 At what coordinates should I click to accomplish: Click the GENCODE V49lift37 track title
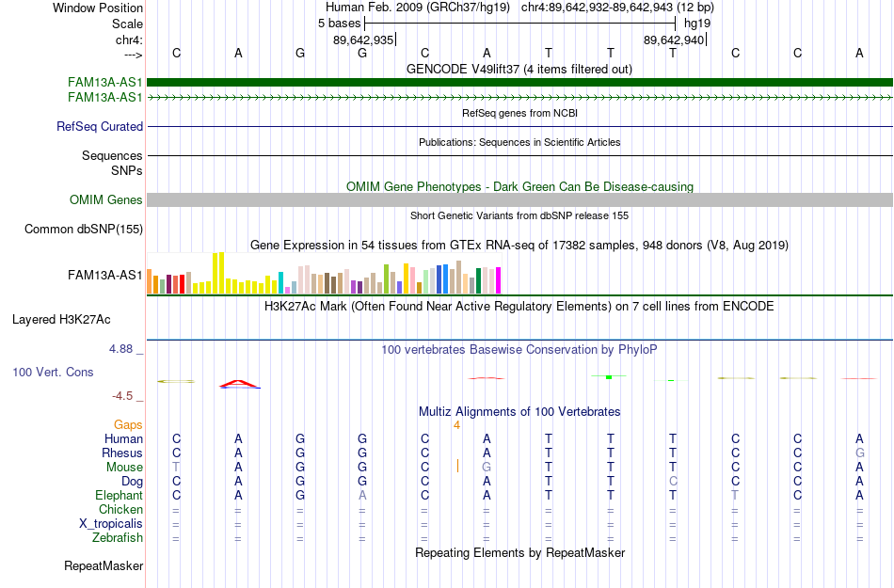(x=519, y=69)
